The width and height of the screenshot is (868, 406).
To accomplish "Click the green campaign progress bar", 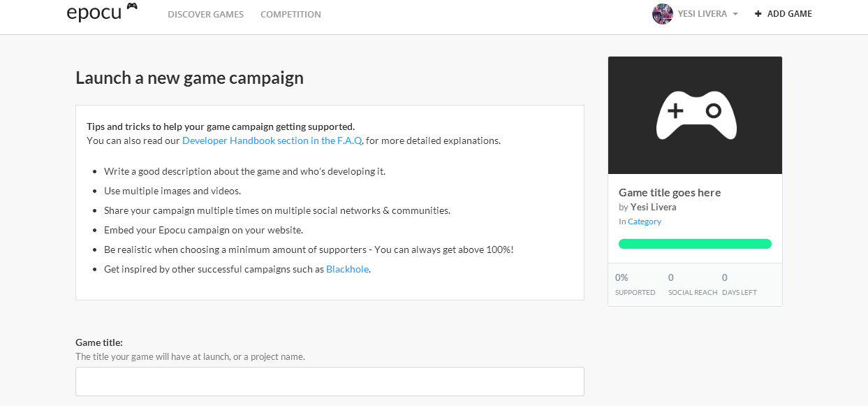I will pos(695,244).
